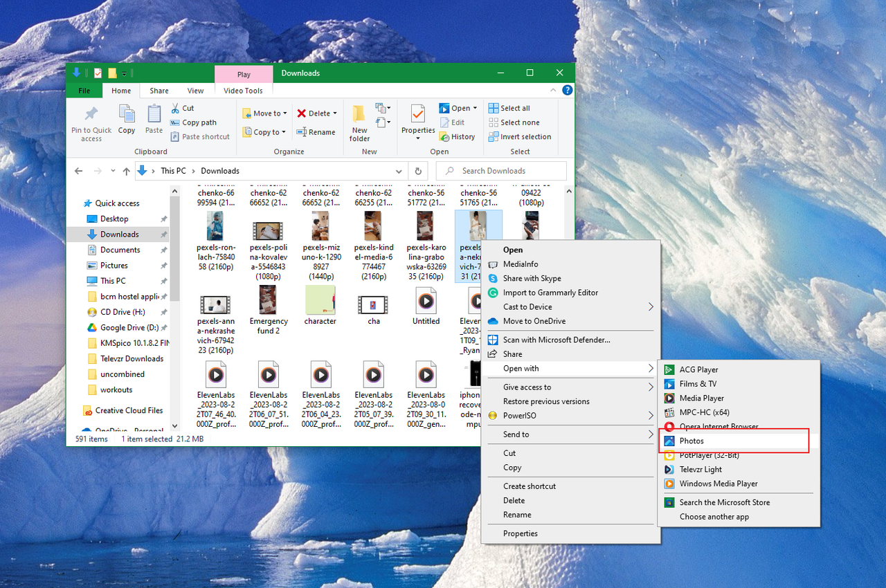
Task: Expand the Properties dropdown arrow
Action: tap(417, 138)
